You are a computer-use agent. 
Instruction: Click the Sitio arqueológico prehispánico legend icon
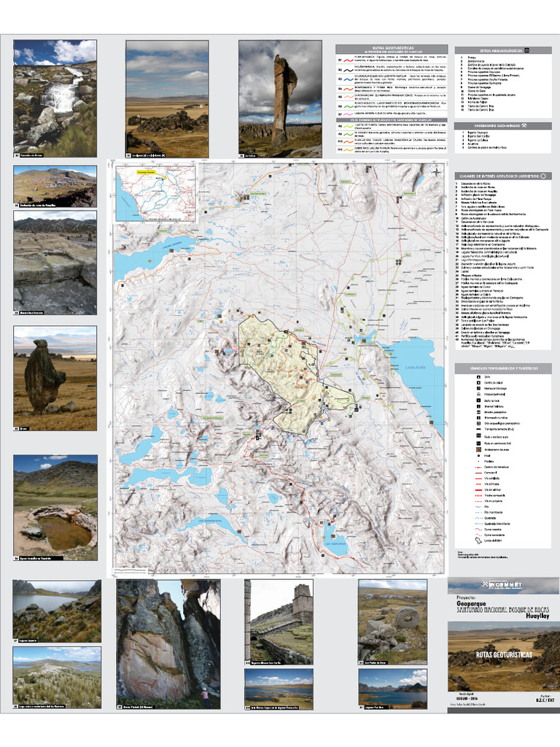coord(478,424)
